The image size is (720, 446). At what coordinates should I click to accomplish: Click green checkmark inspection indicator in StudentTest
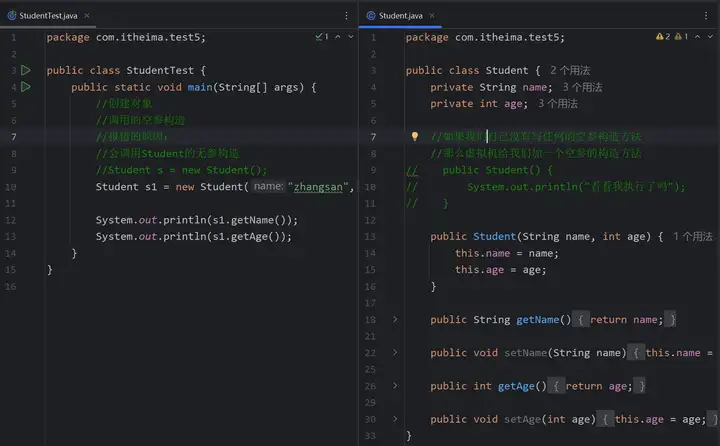pyautogui.click(x=321, y=37)
